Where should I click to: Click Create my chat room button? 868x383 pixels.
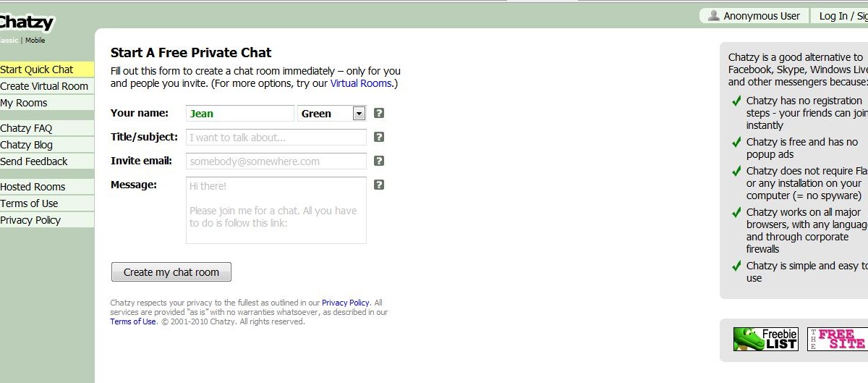[171, 272]
